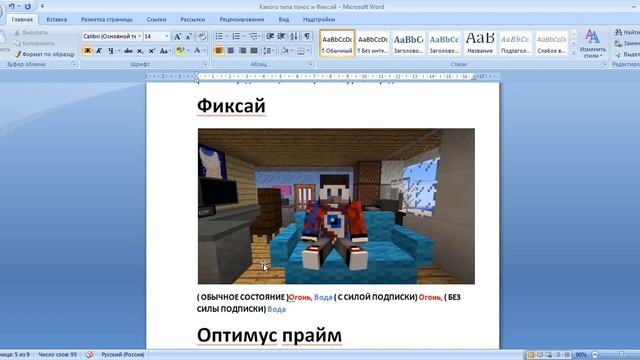The height and width of the screenshot is (360, 640).
Task: Toggle strikethrough text formatting
Action: [128, 51]
